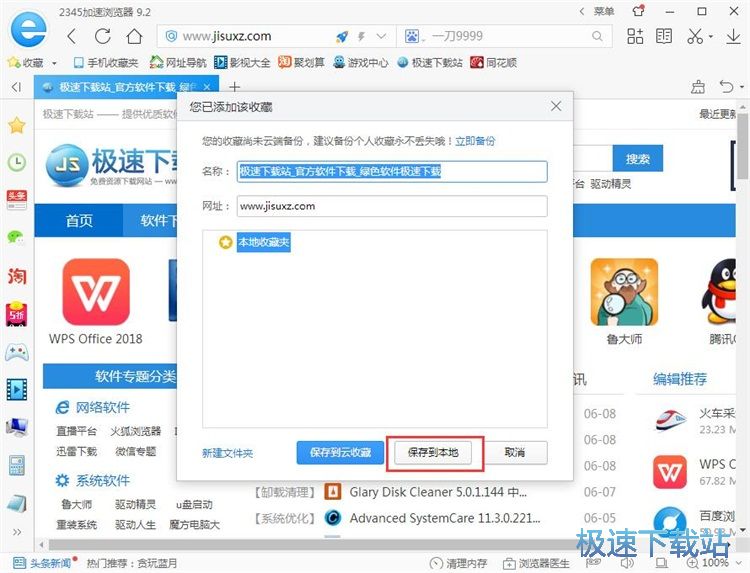The width and height of the screenshot is (750, 573).
Task: Open Advanced SystemCare 11.3.0.221 entry
Action: tap(445, 518)
